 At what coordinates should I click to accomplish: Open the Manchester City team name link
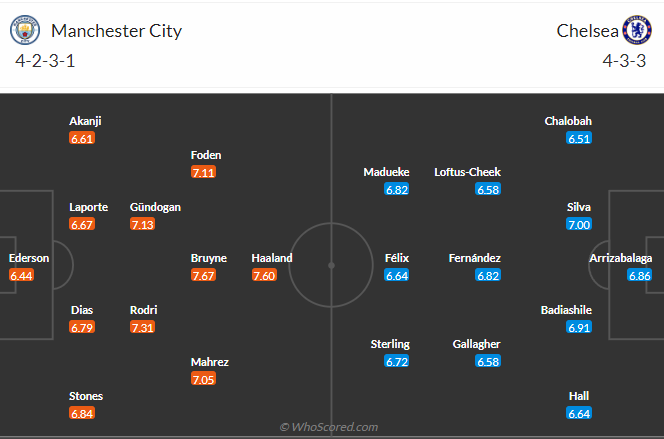116,30
